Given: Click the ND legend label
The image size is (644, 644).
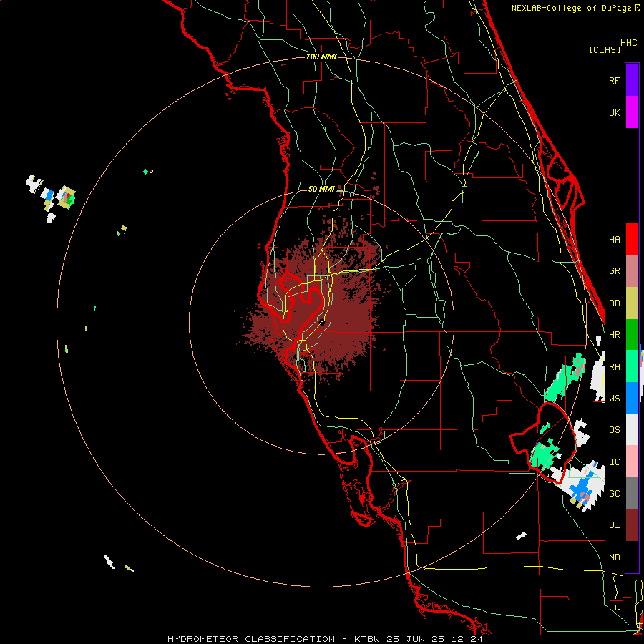Looking at the screenshot, I should pos(614,557).
